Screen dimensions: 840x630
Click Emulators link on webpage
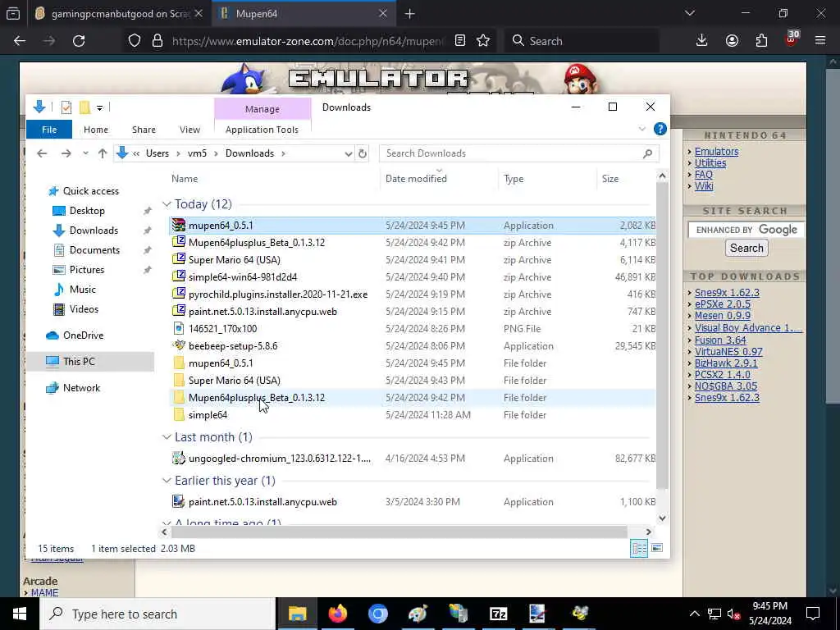pyautogui.click(x=716, y=152)
